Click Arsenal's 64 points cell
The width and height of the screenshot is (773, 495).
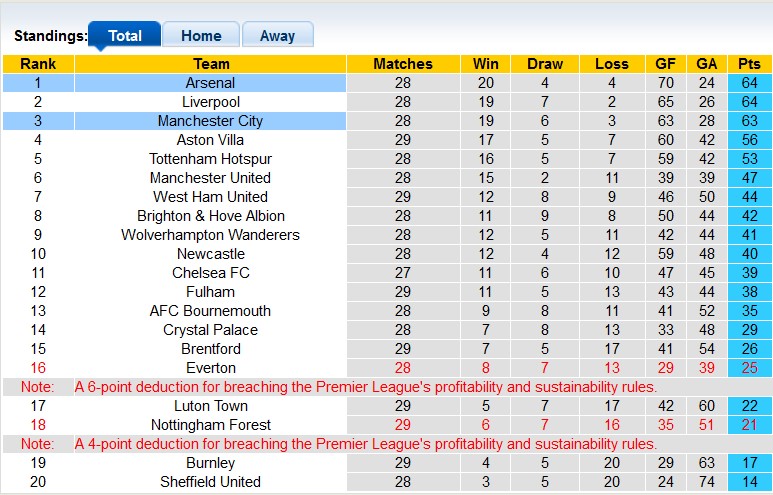(749, 83)
